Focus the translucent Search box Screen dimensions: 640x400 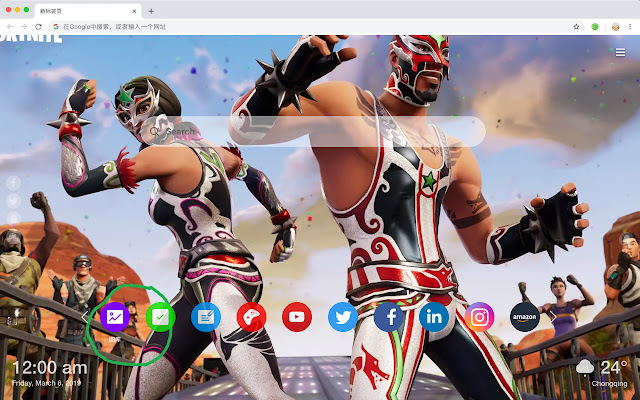pos(313,131)
